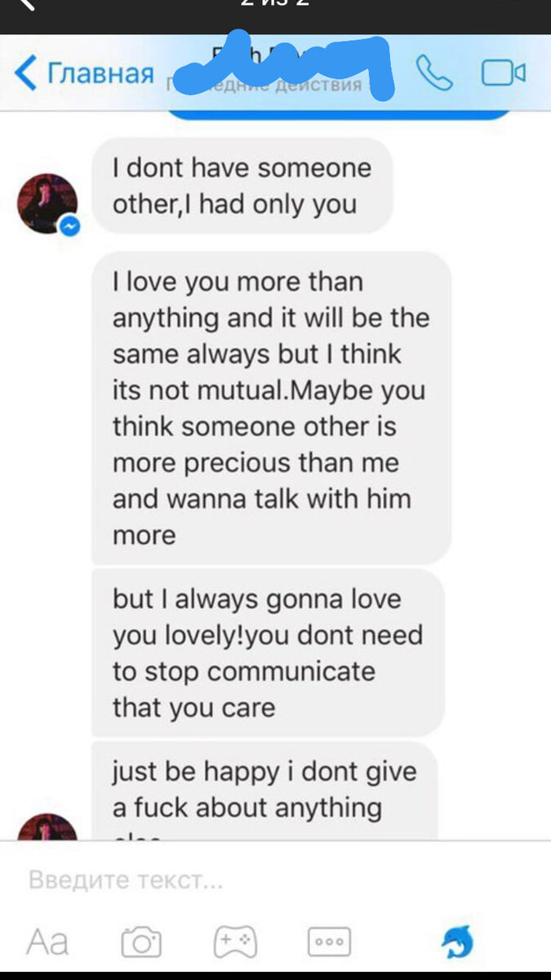This screenshot has width=551, height=980.
Task: Open games controller icon
Action: (x=236, y=942)
